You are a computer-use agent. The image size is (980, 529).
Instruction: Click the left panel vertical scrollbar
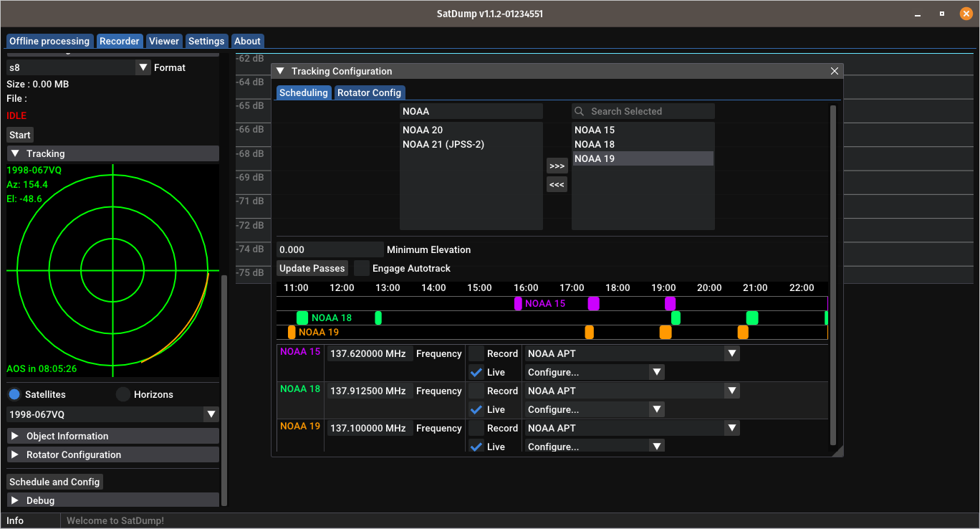click(224, 391)
